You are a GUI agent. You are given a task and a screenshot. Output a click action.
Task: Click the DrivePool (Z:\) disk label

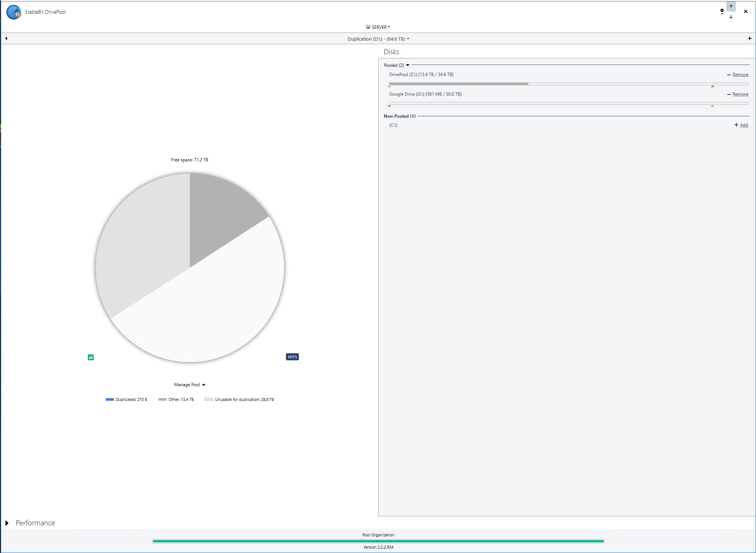tap(421, 75)
